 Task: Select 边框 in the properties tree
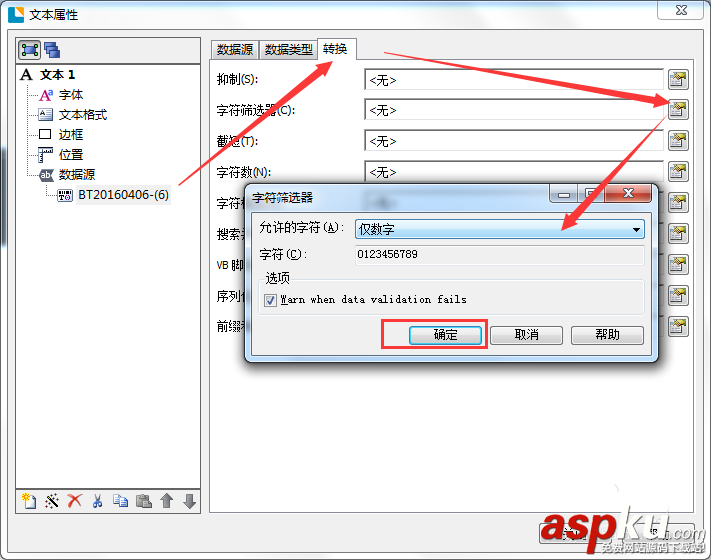[71, 135]
